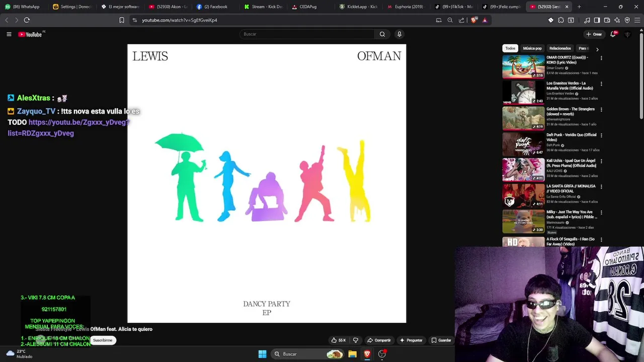
Task: Open the Brave Shields lion icon
Action: click(x=473, y=20)
